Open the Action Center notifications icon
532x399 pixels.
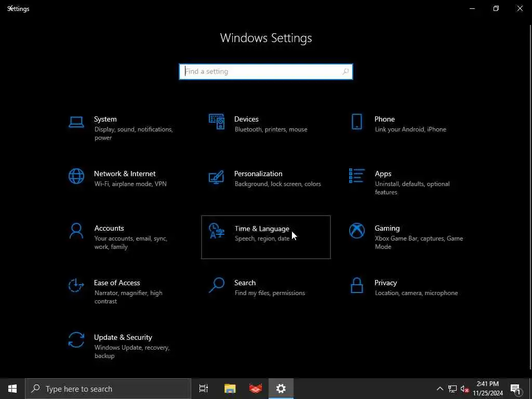(515, 389)
